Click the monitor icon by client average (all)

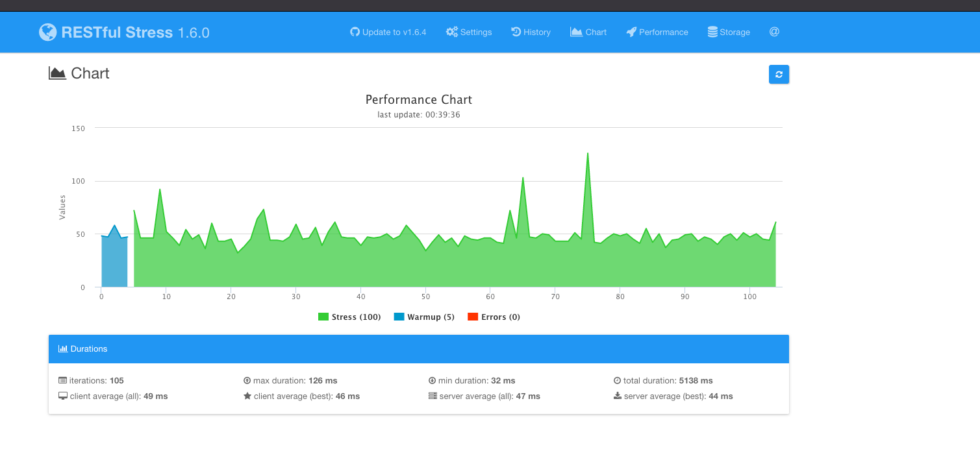63,396
